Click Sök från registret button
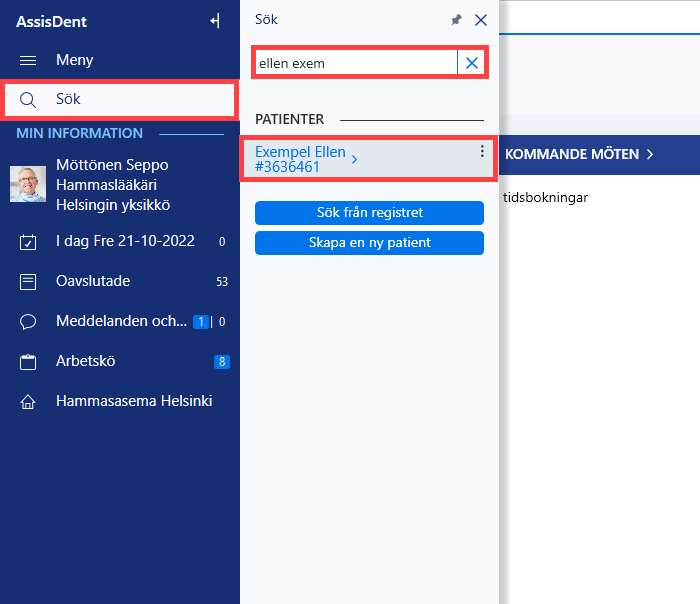The width and height of the screenshot is (700, 604). click(x=369, y=212)
